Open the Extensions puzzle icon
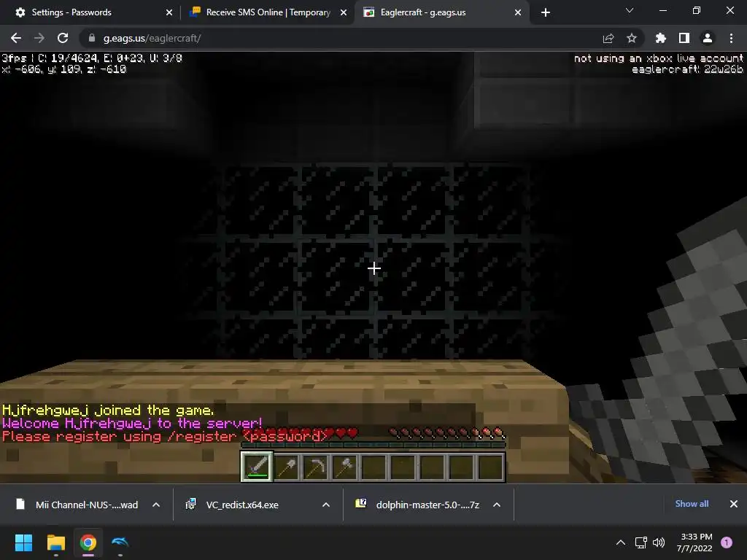The width and height of the screenshot is (747, 560). tap(661, 38)
